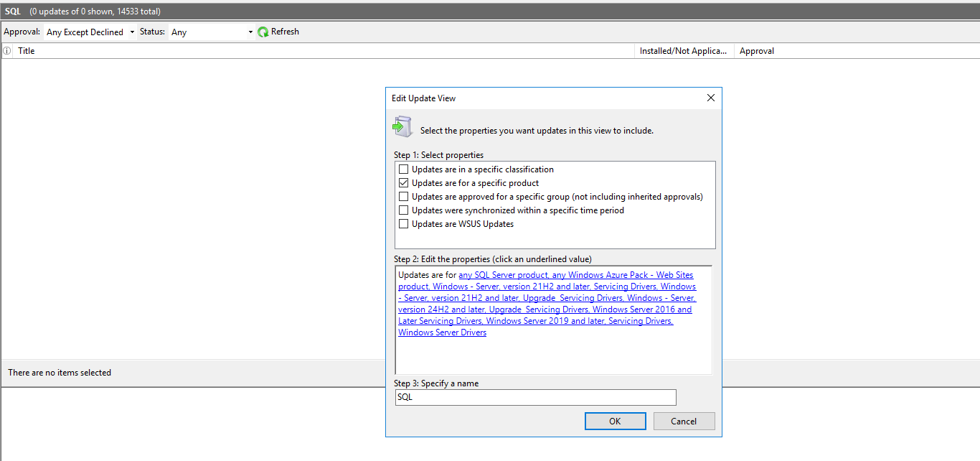Screen dimensions: 980x461
Task: Click the SQL view heading text
Action: click(x=13, y=11)
